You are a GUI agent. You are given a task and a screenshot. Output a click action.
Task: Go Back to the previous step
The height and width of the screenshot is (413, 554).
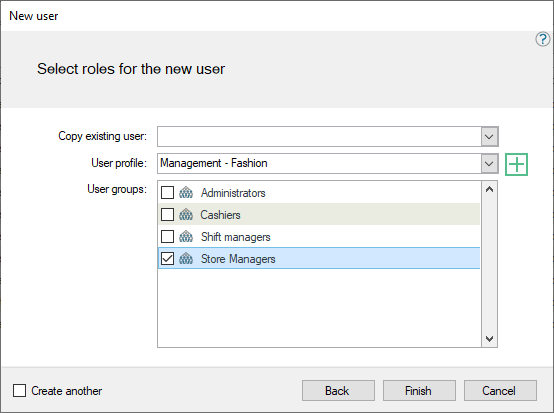(x=338, y=391)
